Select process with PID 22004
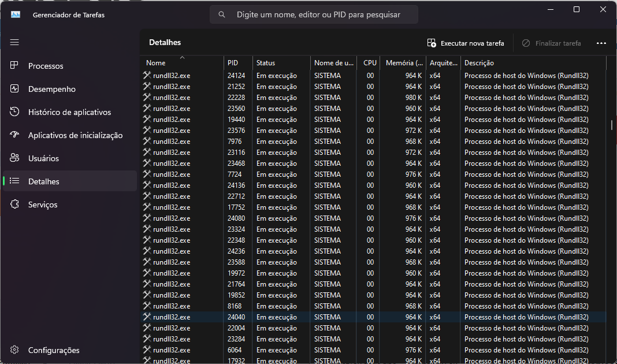The height and width of the screenshot is (364, 617). tap(373, 328)
